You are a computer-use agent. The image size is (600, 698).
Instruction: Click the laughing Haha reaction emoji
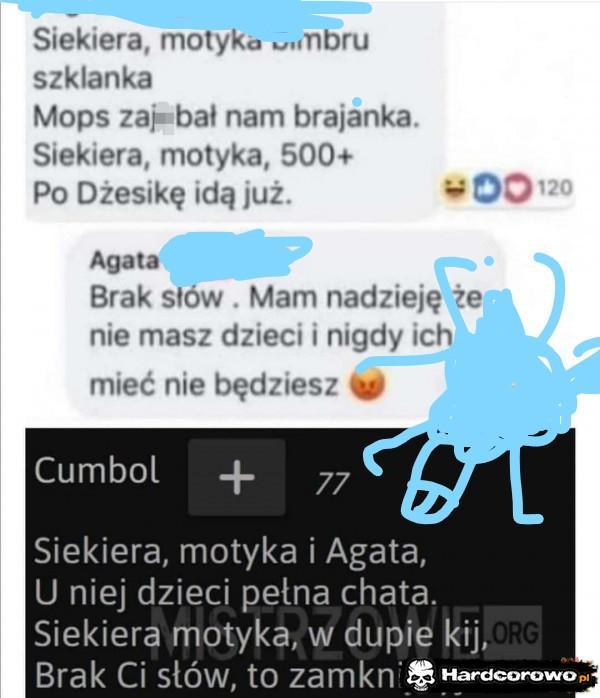tap(455, 189)
